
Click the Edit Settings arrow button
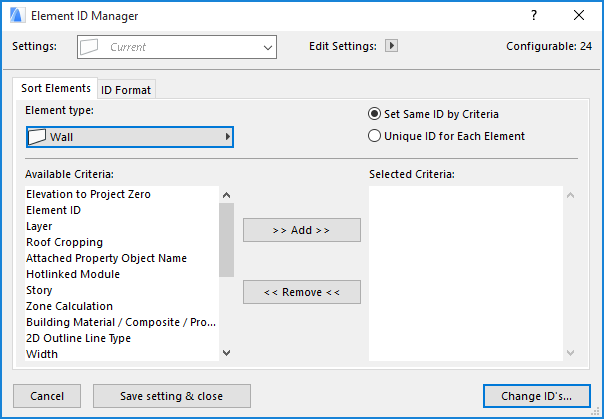392,46
